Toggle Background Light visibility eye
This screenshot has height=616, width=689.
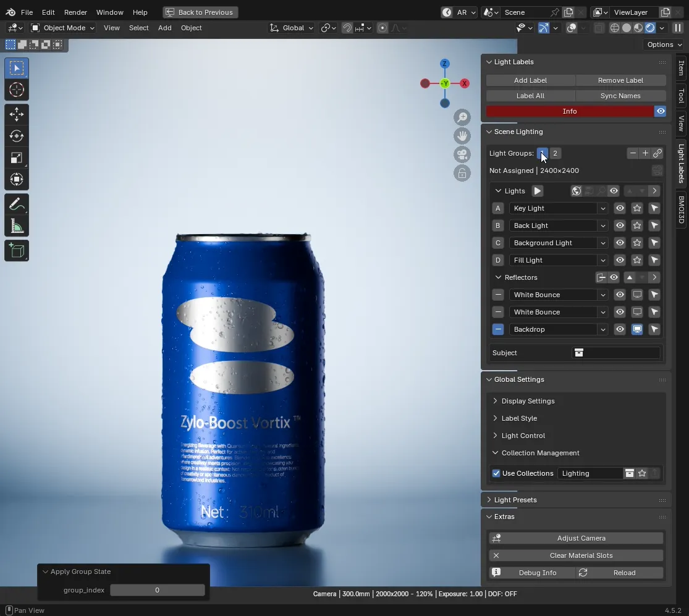click(x=620, y=243)
